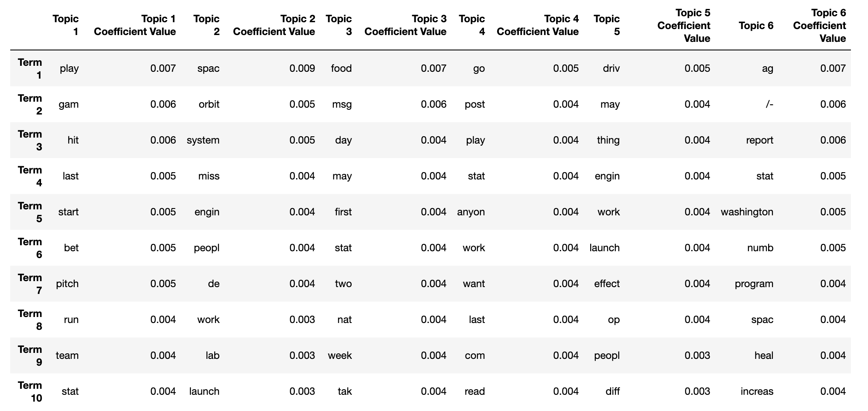
Task: Select the "washington" cell in Topic 6
Action: coord(747,212)
